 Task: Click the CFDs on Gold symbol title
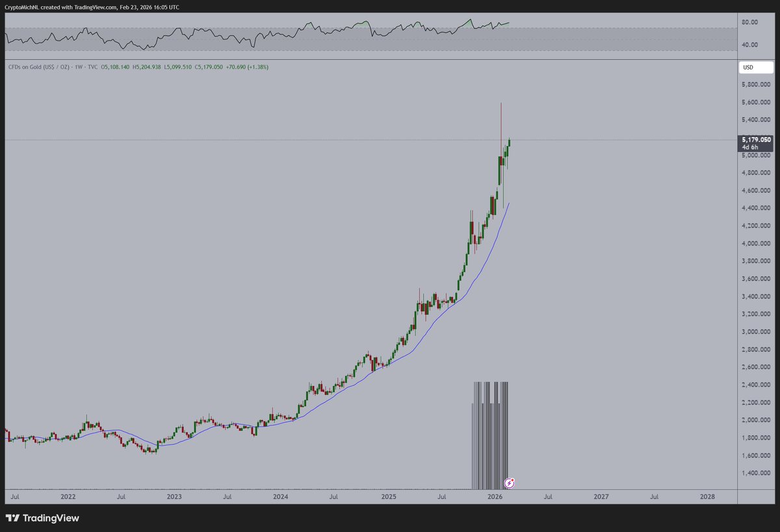coord(39,67)
